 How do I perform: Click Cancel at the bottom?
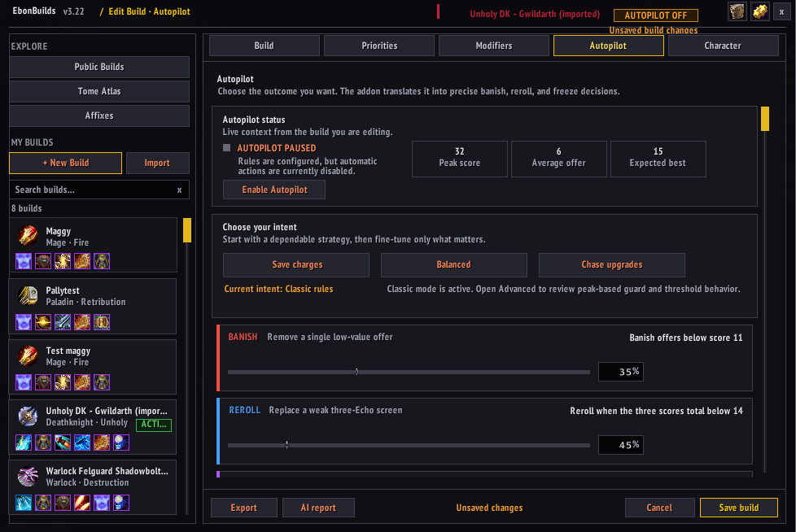(660, 508)
